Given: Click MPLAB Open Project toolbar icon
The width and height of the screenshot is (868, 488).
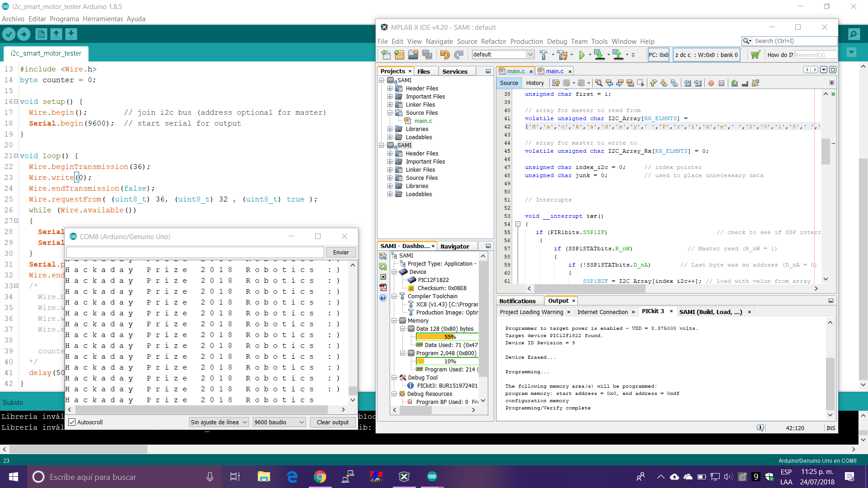Looking at the screenshot, I should pyautogui.click(x=413, y=55).
